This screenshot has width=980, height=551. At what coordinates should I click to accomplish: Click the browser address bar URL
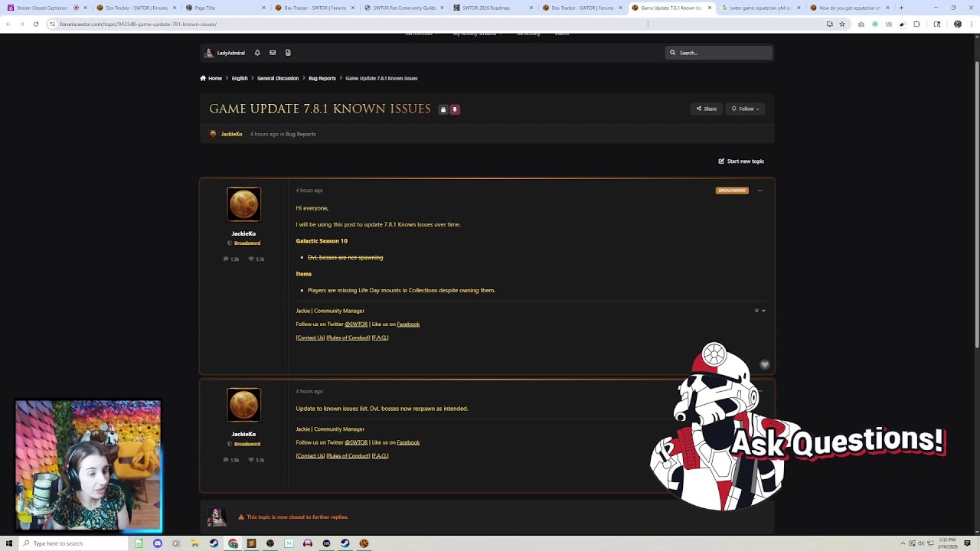(x=138, y=24)
